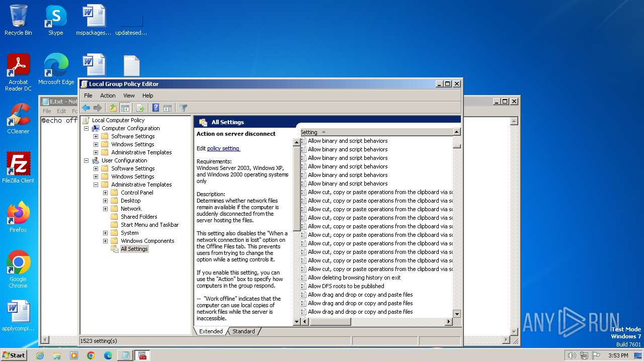Screen dimensions: 644x362
Task: Click the volume speaker tray icon
Action: [572, 355]
